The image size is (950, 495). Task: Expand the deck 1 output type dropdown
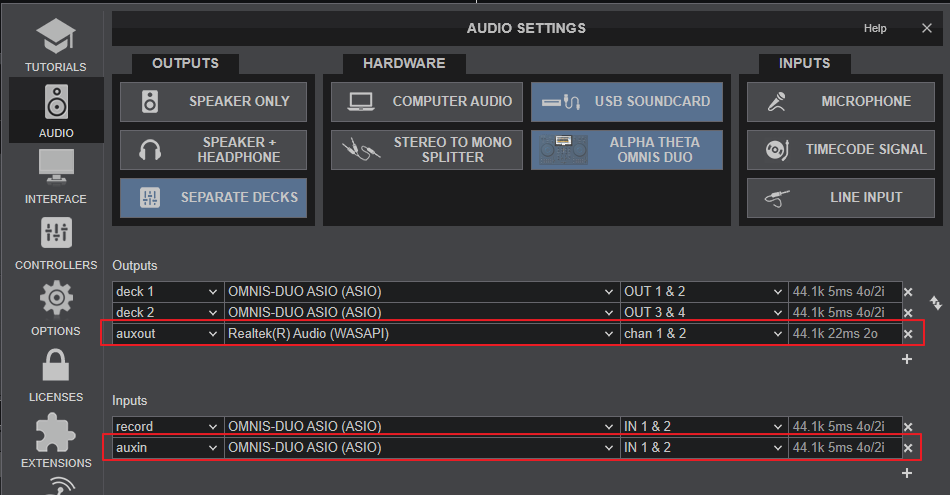(167, 292)
